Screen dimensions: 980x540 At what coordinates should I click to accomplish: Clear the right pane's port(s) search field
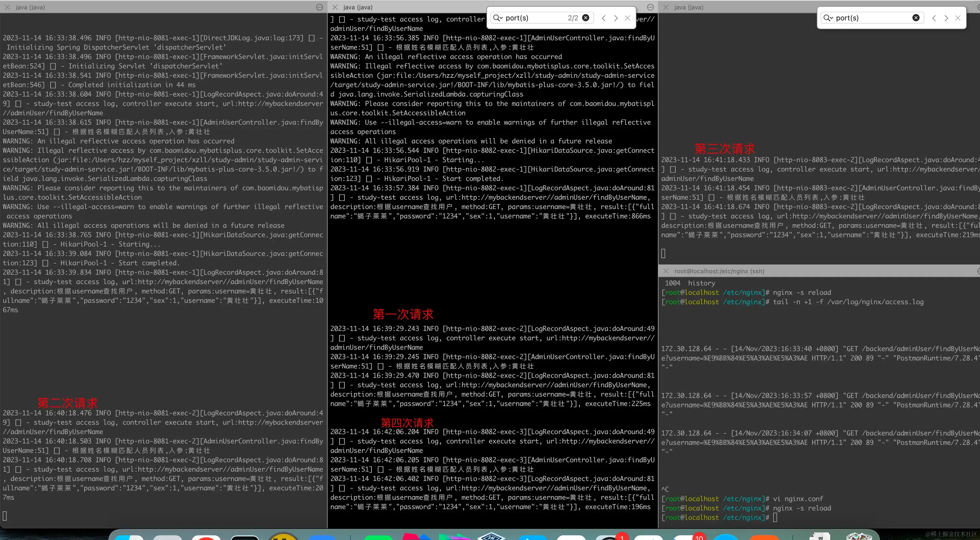coord(916,18)
